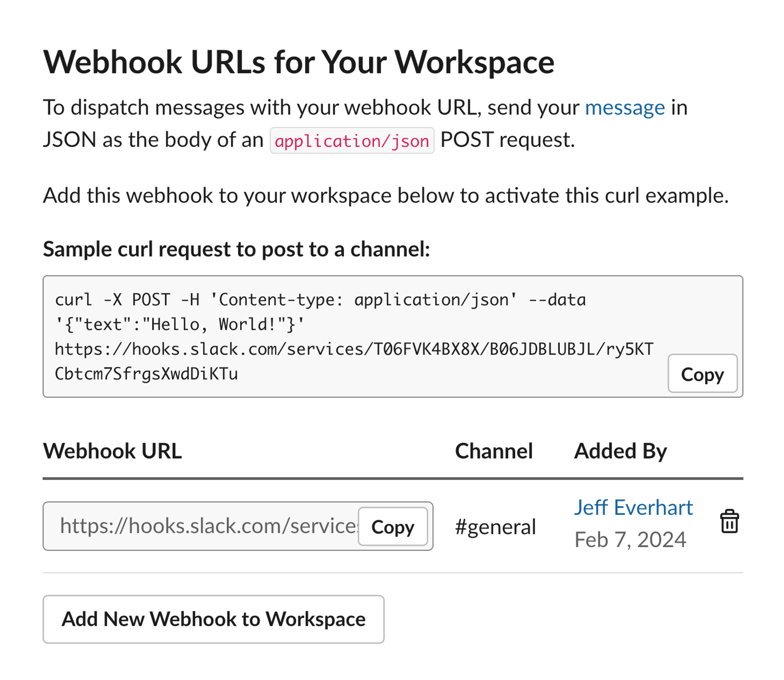Select the application/json inline code snippet
This screenshot has width=784, height=680.
tap(352, 140)
